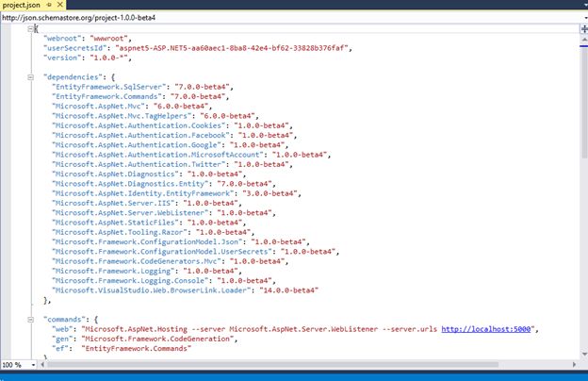Click "EntityFramework.SqlServer" dependency

pos(108,87)
